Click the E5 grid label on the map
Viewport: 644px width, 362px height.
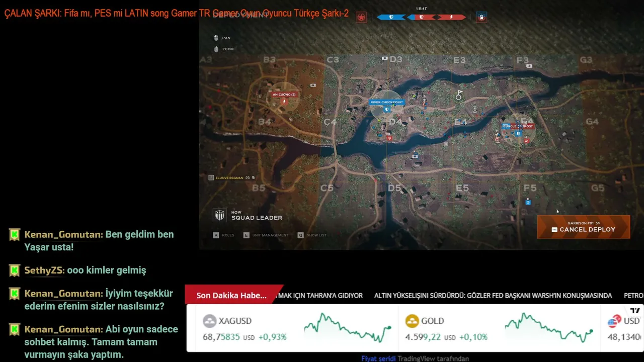(462, 189)
